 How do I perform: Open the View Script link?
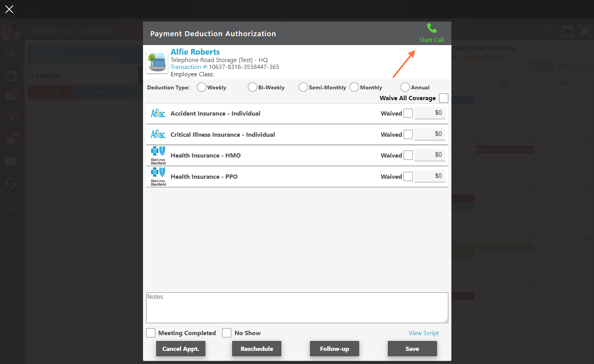click(x=424, y=333)
